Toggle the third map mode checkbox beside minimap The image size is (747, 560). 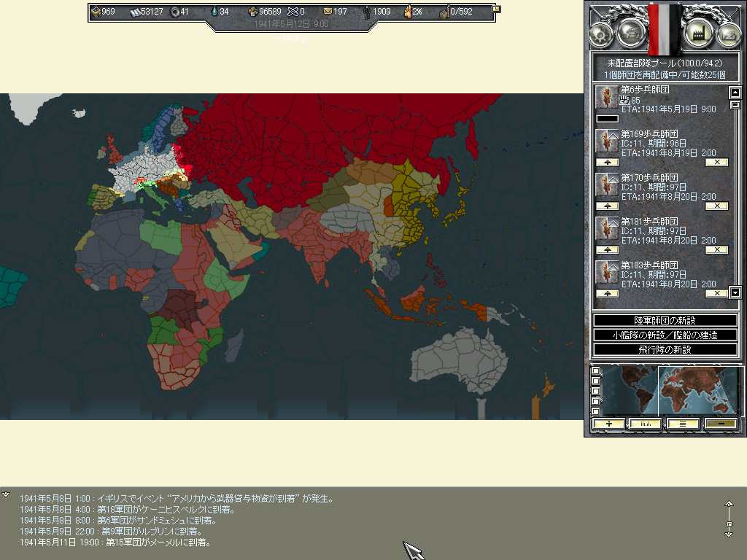pyautogui.click(x=595, y=391)
